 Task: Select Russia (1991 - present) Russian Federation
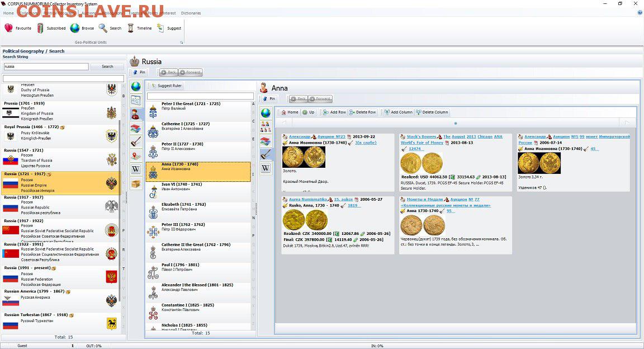coord(60,276)
